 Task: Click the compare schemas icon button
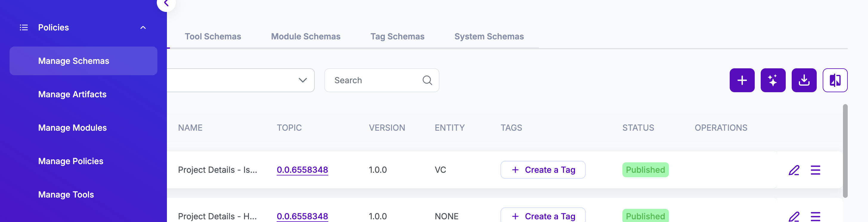pyautogui.click(x=835, y=80)
